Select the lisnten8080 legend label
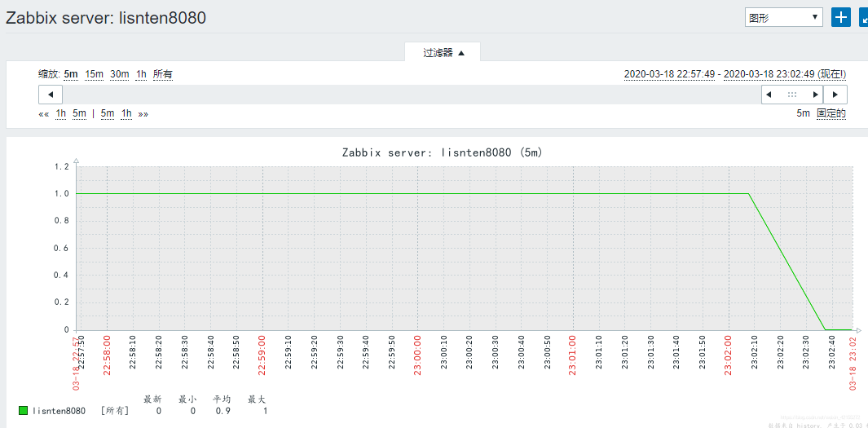 pos(59,411)
